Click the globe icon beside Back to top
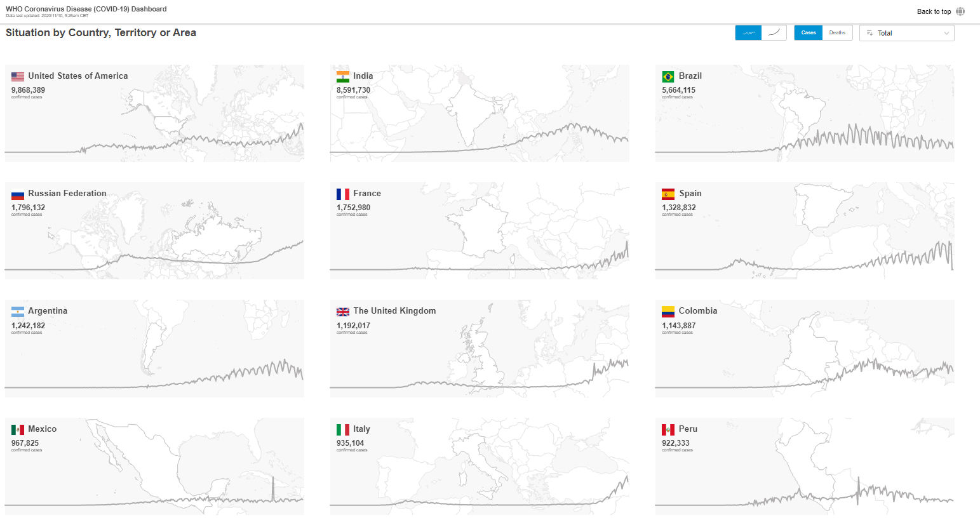 (x=960, y=11)
